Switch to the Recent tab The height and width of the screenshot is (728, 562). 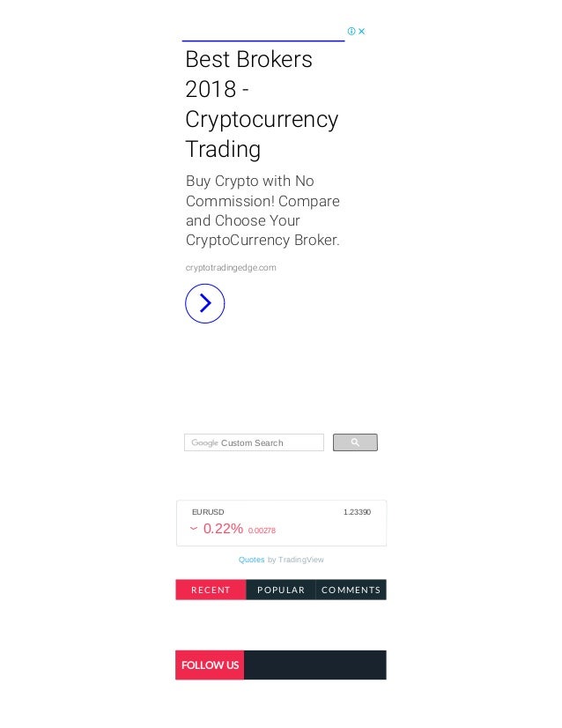(211, 590)
